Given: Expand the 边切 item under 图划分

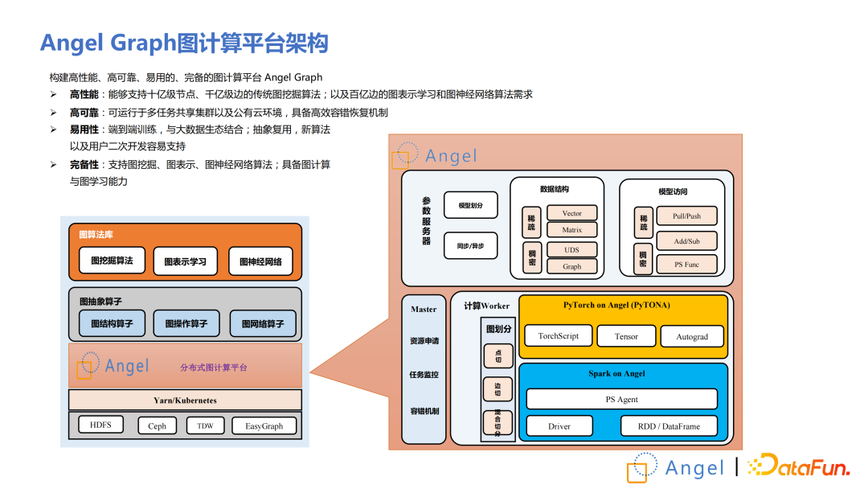Looking at the screenshot, I should click(498, 388).
